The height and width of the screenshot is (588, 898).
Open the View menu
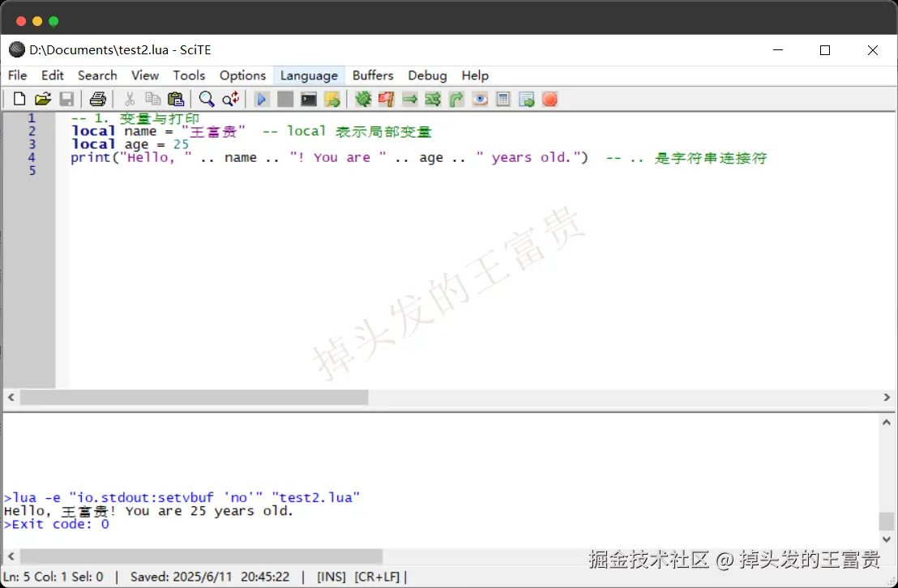[145, 75]
